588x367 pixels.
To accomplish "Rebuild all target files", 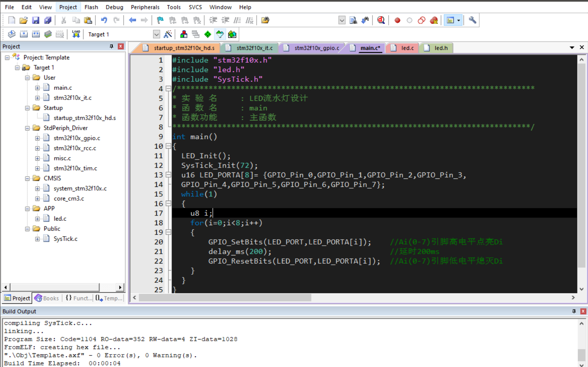I will point(36,34).
